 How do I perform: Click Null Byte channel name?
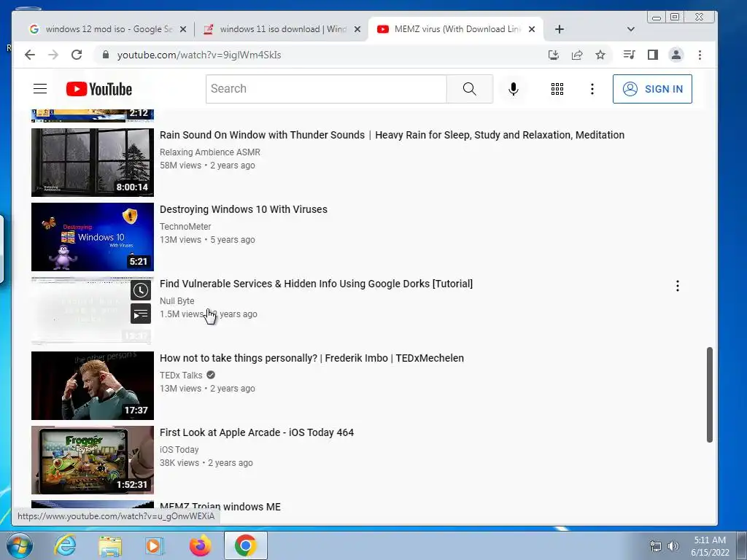pos(177,301)
